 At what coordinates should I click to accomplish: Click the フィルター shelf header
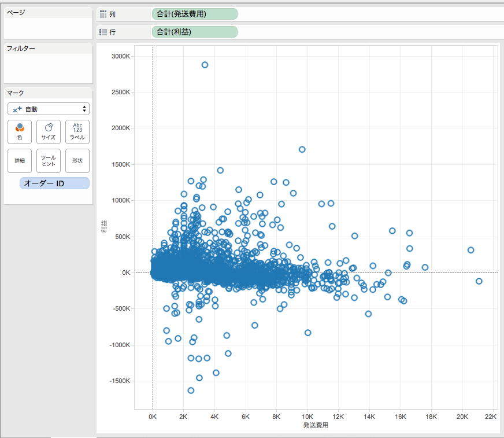[21, 49]
